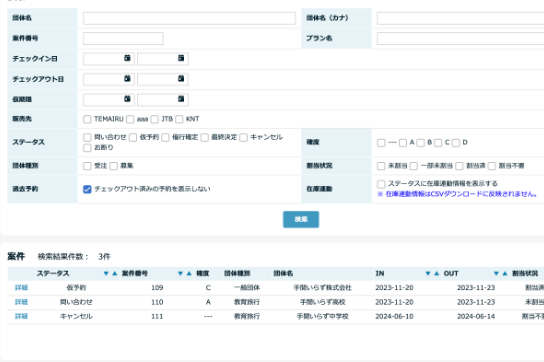Sort IN column ascending
The height and width of the screenshot is (362, 544).
[437, 273]
